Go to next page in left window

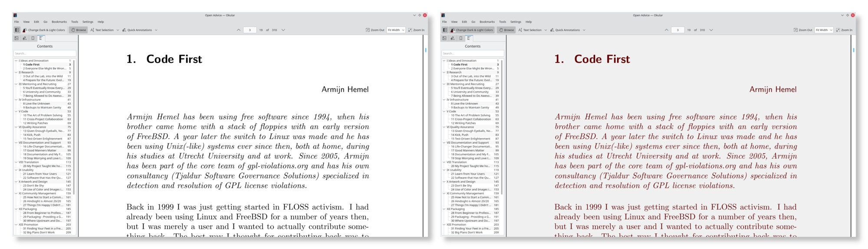(x=283, y=30)
